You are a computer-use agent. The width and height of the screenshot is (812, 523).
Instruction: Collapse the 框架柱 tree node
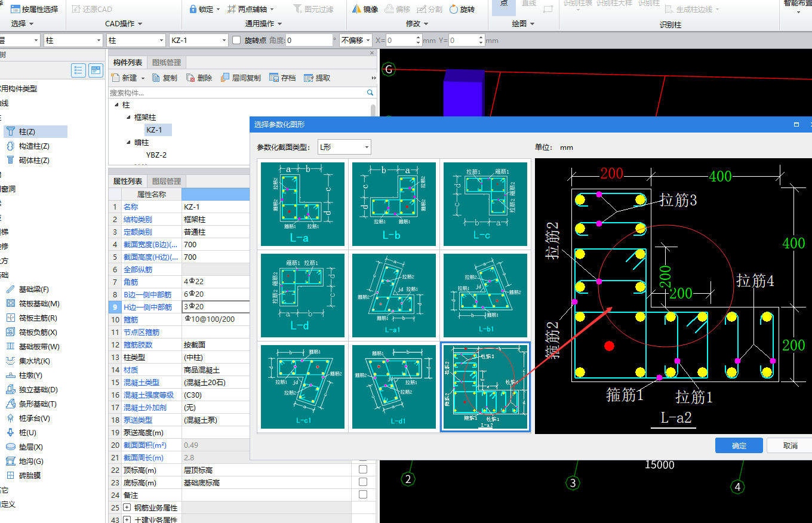(x=128, y=118)
